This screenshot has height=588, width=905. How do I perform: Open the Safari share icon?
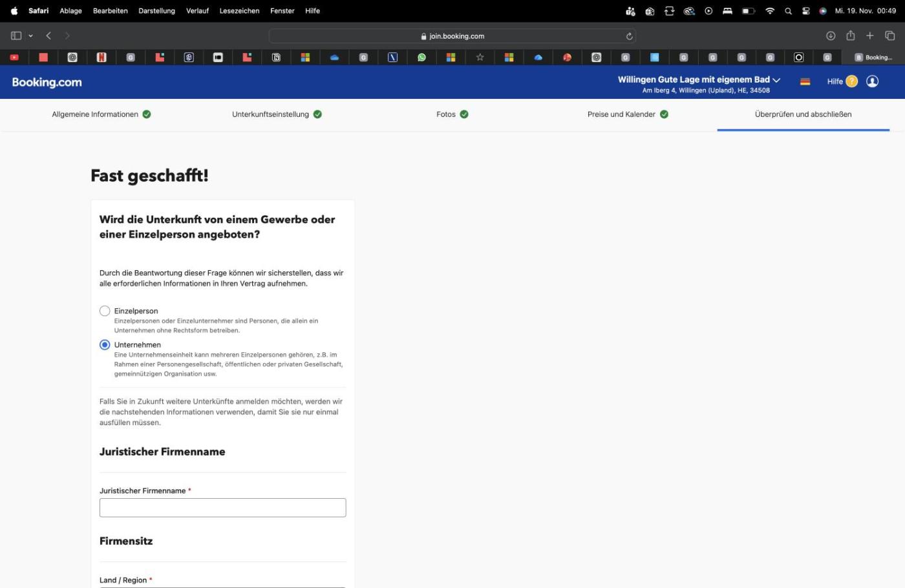click(x=850, y=36)
